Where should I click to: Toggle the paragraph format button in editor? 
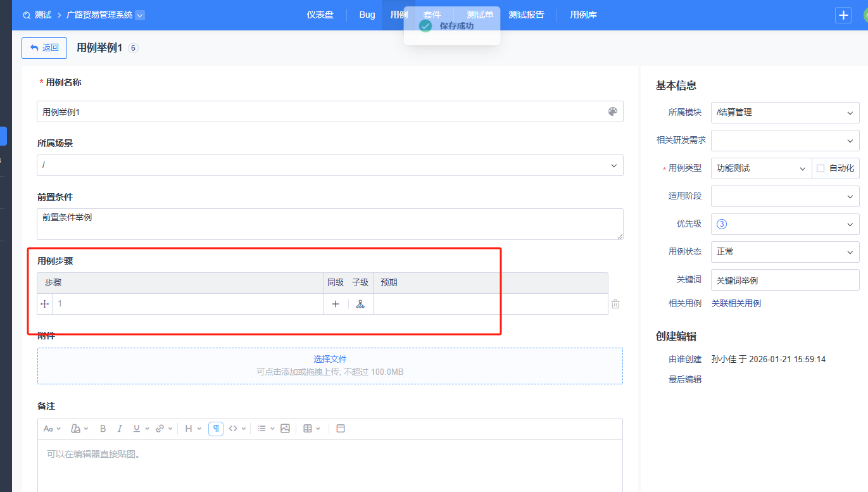click(216, 429)
